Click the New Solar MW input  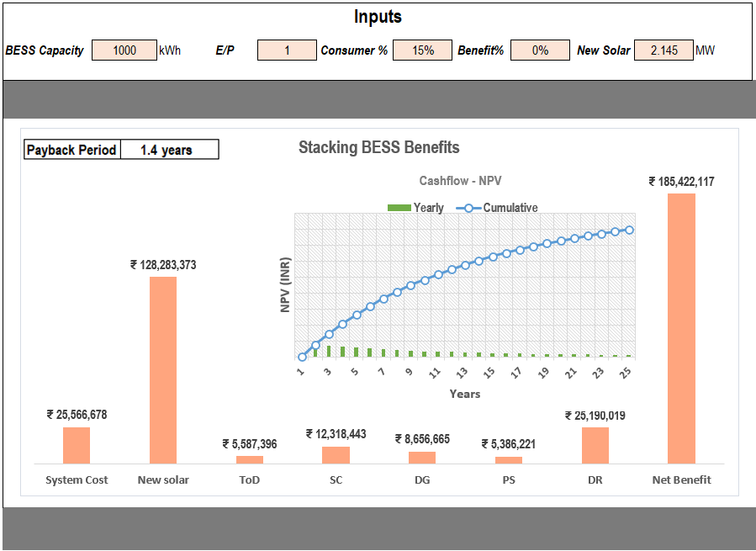point(663,50)
